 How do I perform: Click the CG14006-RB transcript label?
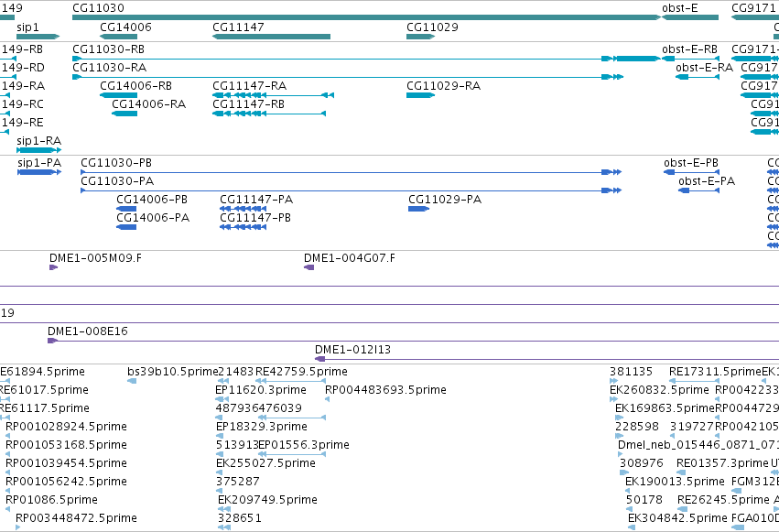click(x=135, y=86)
